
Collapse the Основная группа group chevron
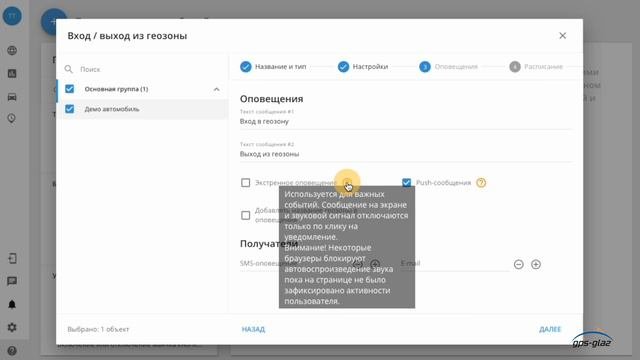tap(216, 89)
